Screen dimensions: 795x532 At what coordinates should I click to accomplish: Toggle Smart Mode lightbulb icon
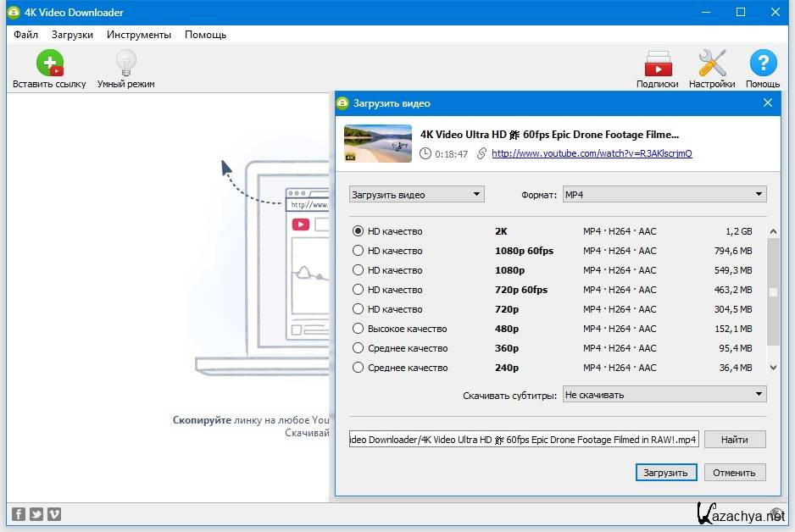(125, 64)
